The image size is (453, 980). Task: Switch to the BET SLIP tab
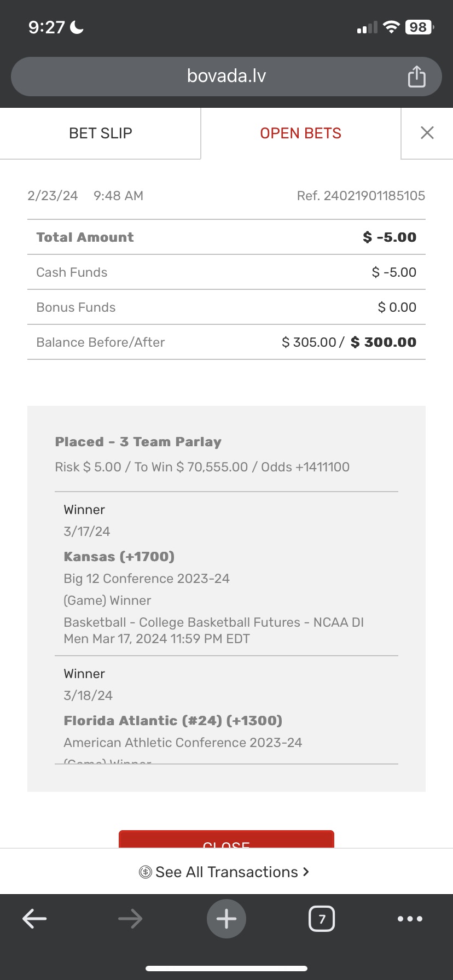(101, 133)
